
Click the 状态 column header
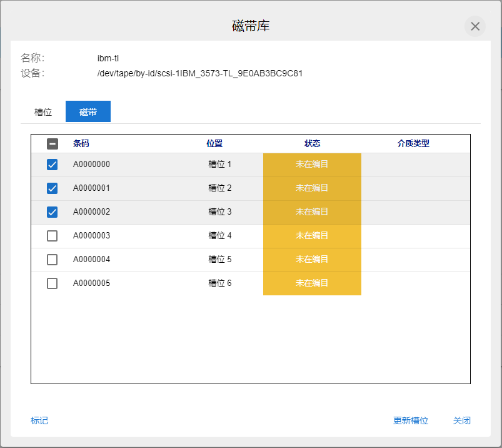(x=312, y=143)
